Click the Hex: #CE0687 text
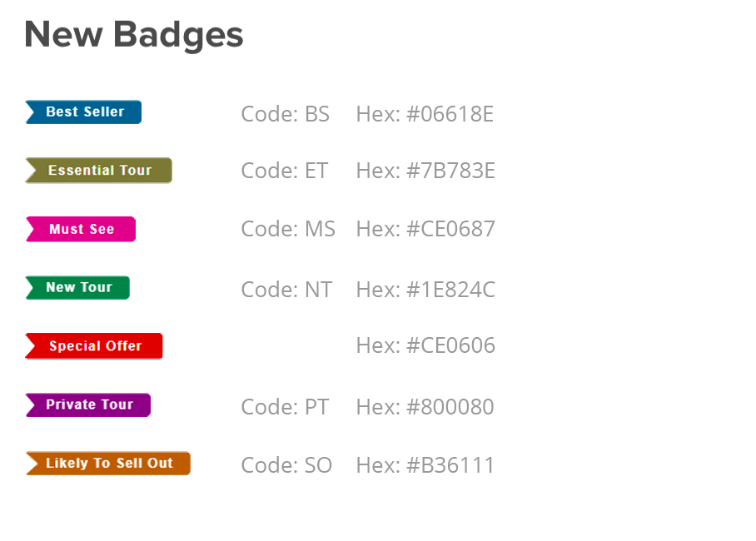 425,229
